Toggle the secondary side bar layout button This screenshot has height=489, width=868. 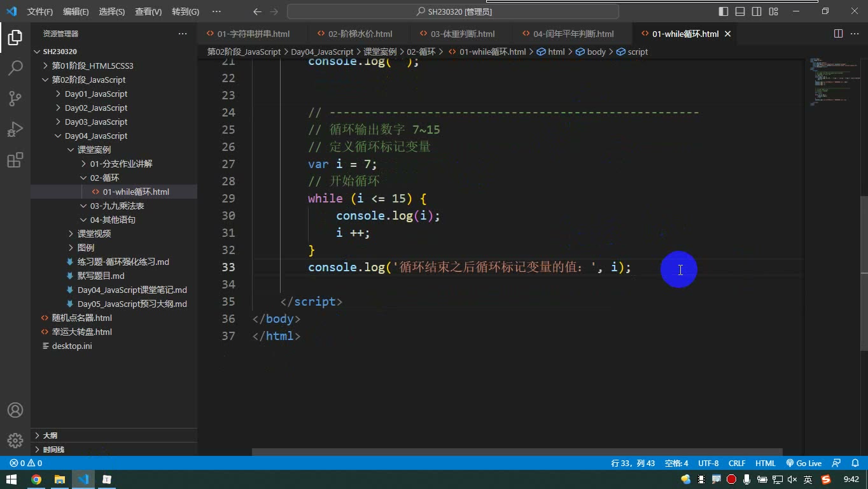tap(757, 11)
